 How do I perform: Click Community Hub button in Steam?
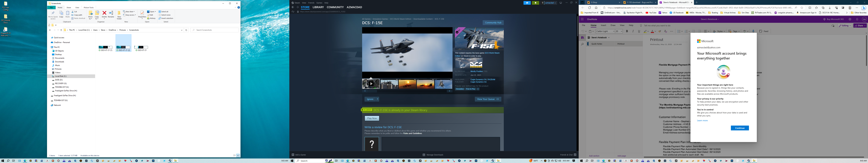pyautogui.click(x=493, y=23)
